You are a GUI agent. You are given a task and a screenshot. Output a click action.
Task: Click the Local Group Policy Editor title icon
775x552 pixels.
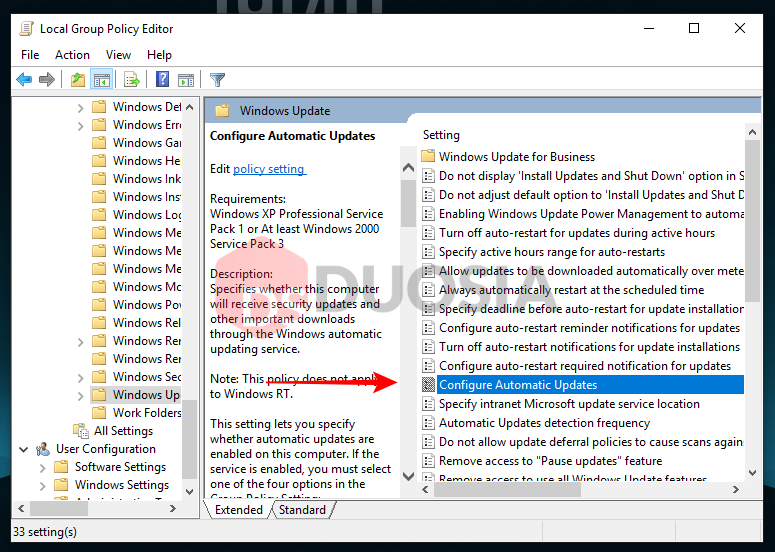tap(26, 29)
